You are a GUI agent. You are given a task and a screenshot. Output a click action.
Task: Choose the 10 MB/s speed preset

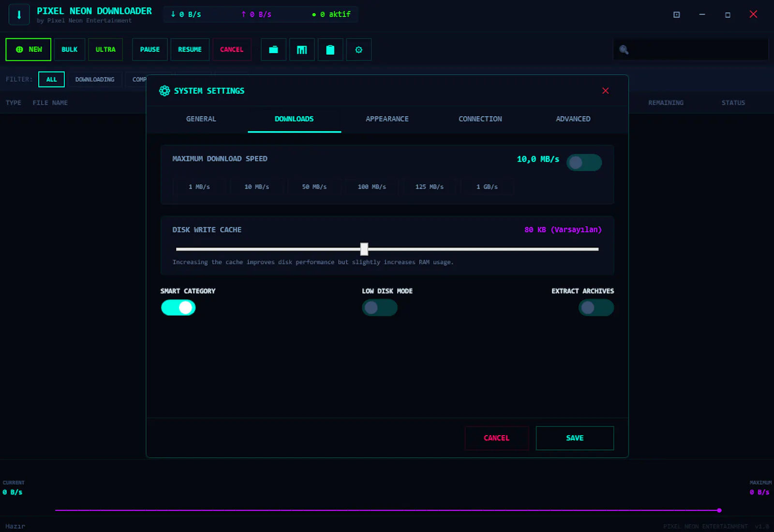tap(257, 187)
